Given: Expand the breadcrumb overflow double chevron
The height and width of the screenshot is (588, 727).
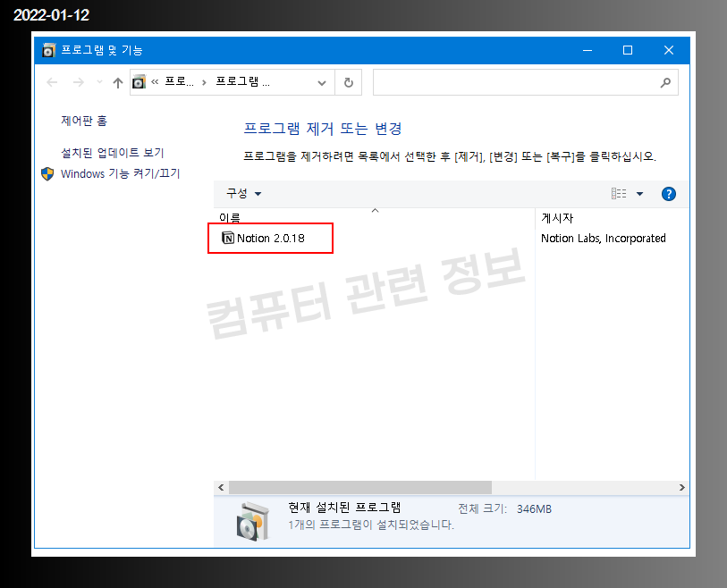Looking at the screenshot, I should (x=155, y=82).
